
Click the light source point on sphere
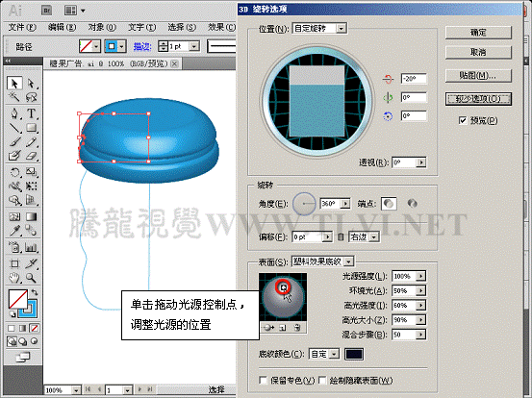tap(283, 287)
